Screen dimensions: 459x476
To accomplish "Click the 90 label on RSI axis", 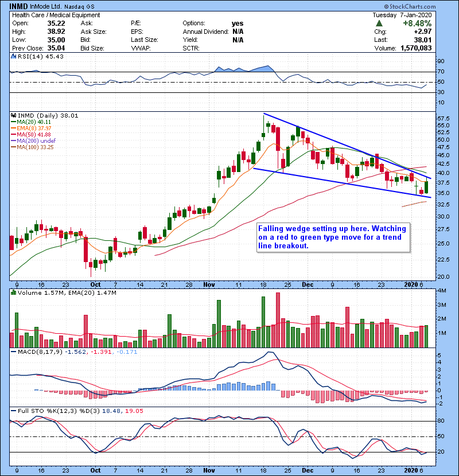I will click(441, 61).
